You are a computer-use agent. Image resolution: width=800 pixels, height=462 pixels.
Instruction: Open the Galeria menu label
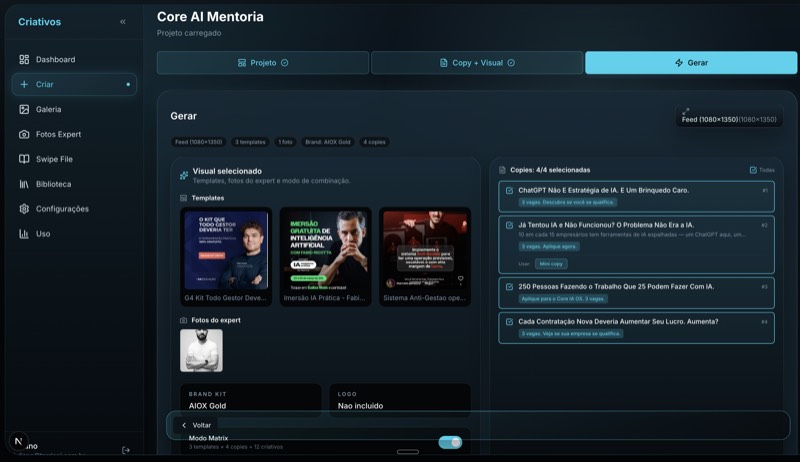point(48,109)
